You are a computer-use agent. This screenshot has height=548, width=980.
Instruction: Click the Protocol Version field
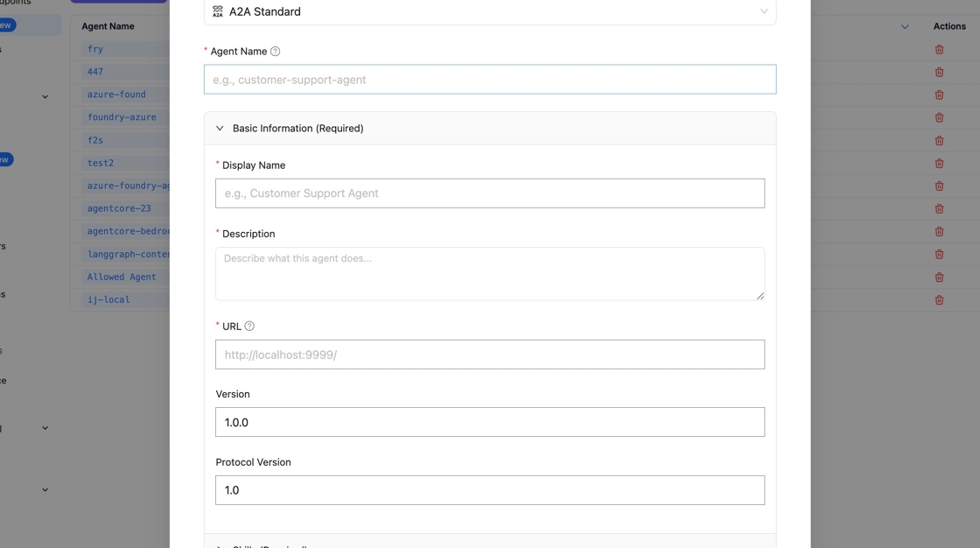[489, 490]
